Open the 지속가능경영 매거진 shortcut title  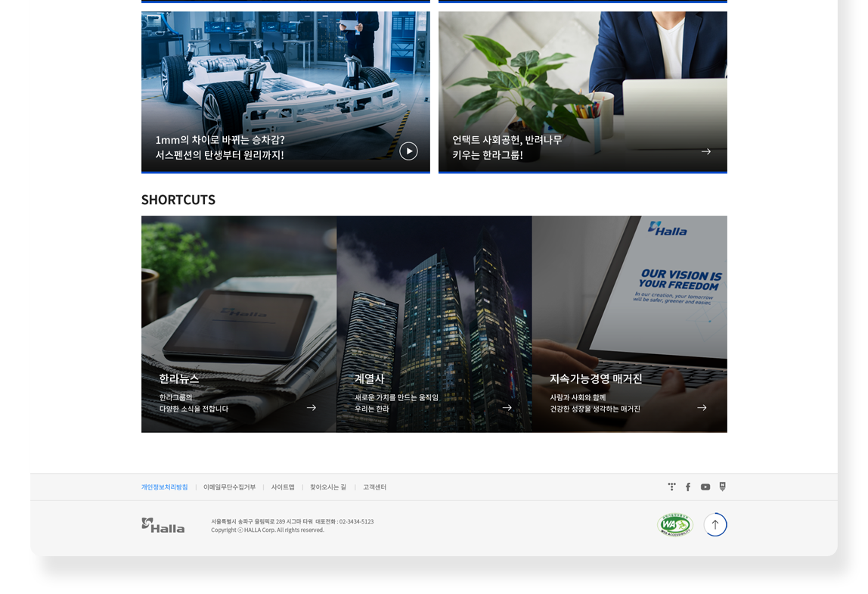596,379
